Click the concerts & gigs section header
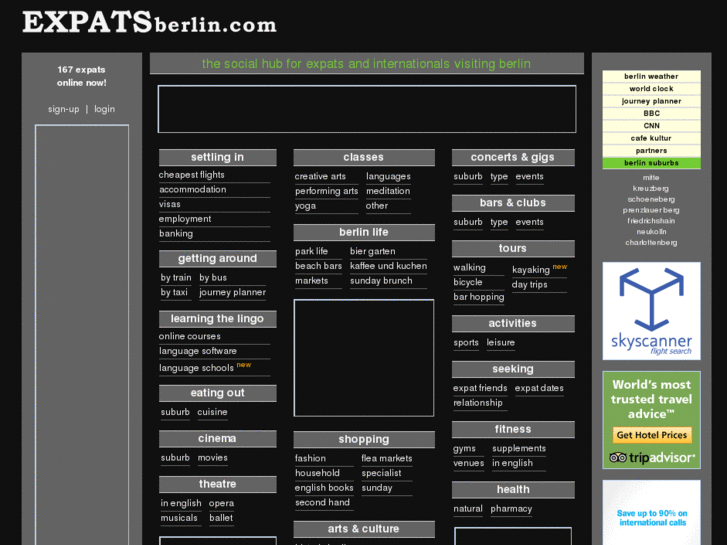This screenshot has height=545, width=727. click(513, 157)
